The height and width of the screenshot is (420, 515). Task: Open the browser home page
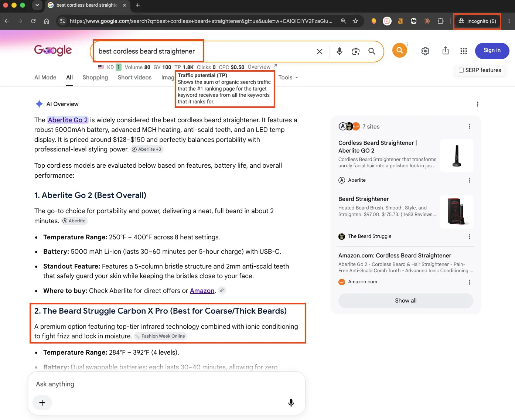[47, 21]
